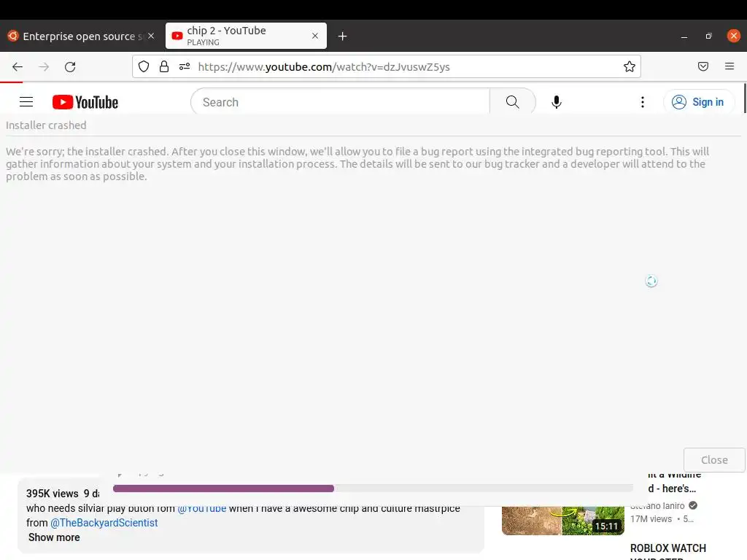Open the @YouTube mention link
Image resolution: width=747 pixels, height=560 pixels.
[x=202, y=508]
